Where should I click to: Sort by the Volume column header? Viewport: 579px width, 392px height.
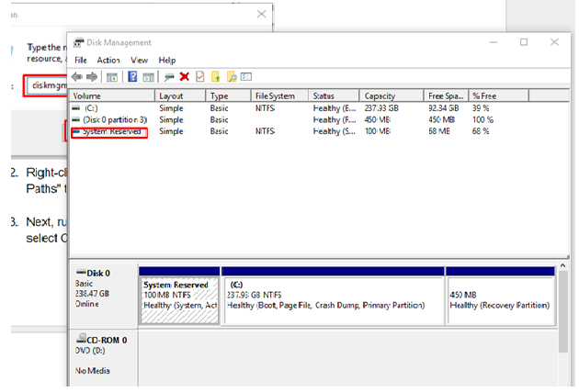pos(112,95)
